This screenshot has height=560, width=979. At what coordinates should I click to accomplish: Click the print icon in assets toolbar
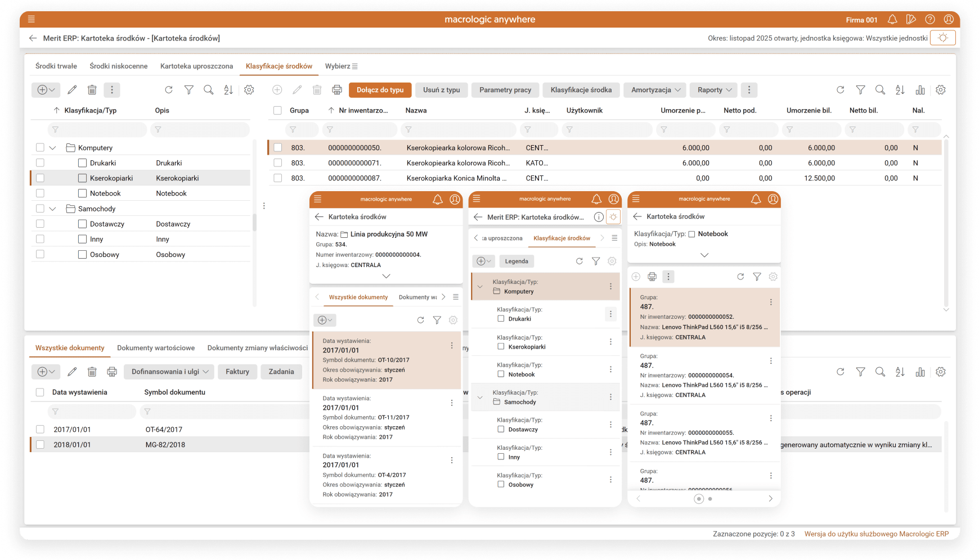click(337, 90)
